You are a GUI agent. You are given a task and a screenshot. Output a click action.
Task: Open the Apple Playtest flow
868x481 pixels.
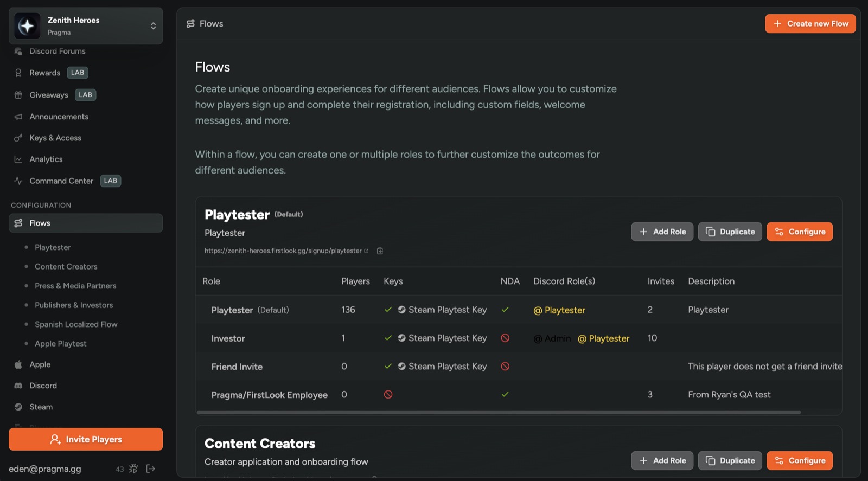click(x=61, y=343)
